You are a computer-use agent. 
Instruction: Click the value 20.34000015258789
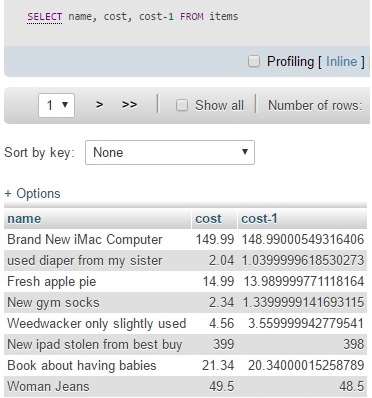point(306,365)
